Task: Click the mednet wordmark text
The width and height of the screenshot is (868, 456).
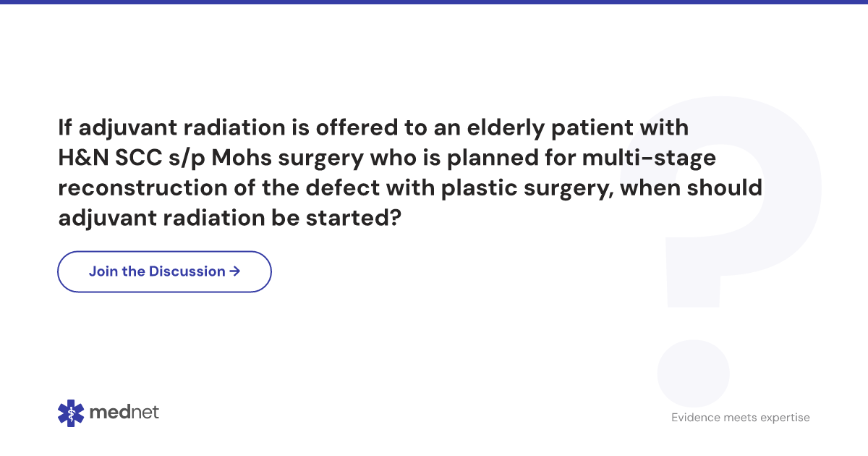Action: point(124,413)
